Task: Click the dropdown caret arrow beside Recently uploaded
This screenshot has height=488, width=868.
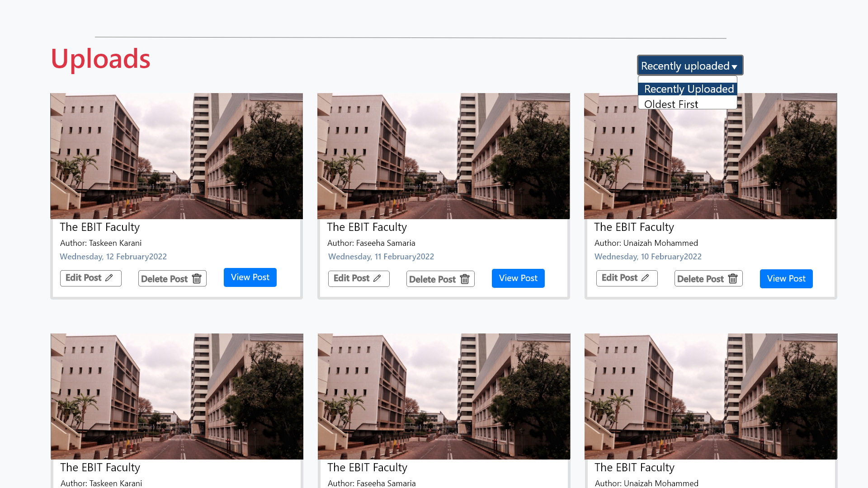Action: [x=735, y=67]
